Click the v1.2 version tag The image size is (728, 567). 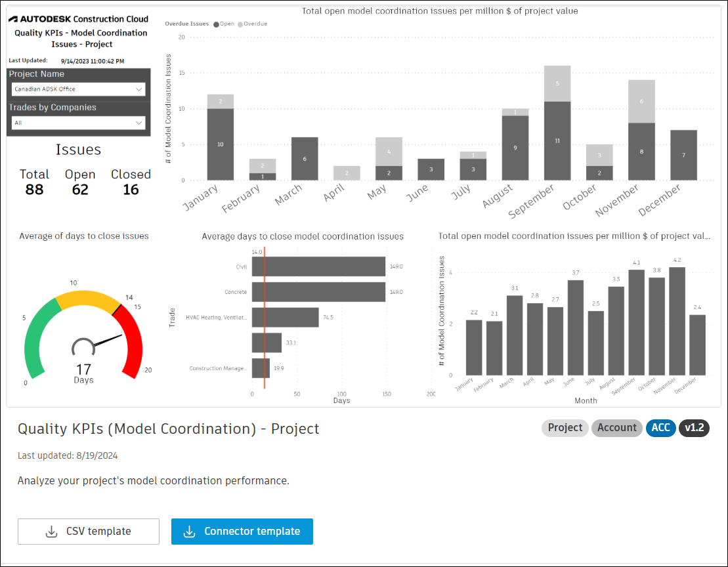[x=694, y=428]
